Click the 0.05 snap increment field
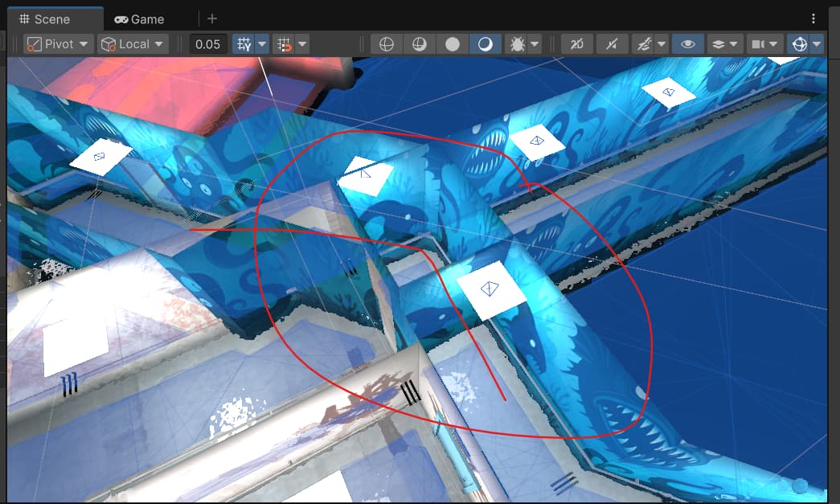This screenshot has width=840, height=504. point(208,44)
